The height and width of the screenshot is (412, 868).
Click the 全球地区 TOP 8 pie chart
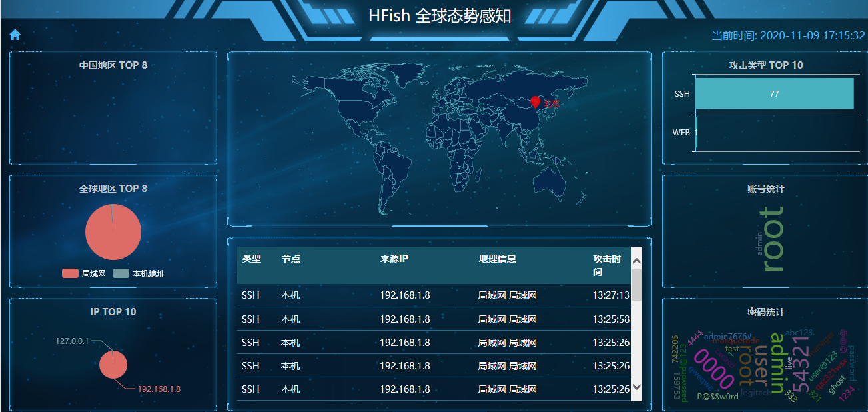tap(113, 232)
